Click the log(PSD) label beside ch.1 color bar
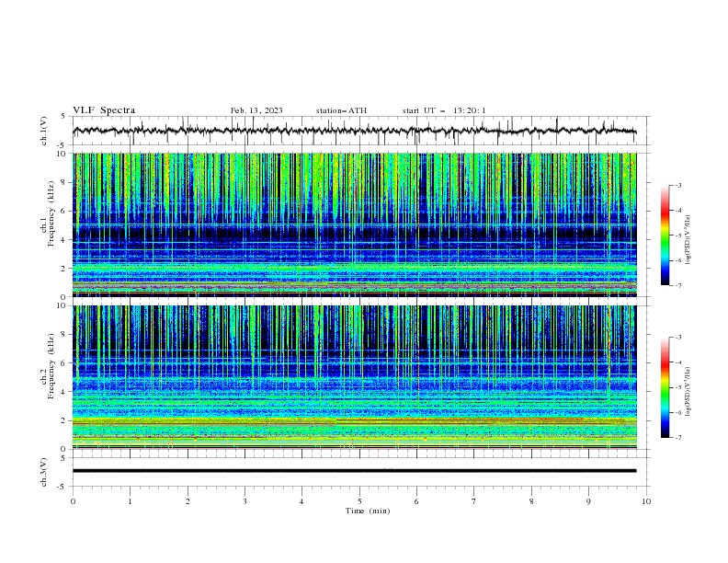This screenshot has width=728, height=563. point(688,240)
